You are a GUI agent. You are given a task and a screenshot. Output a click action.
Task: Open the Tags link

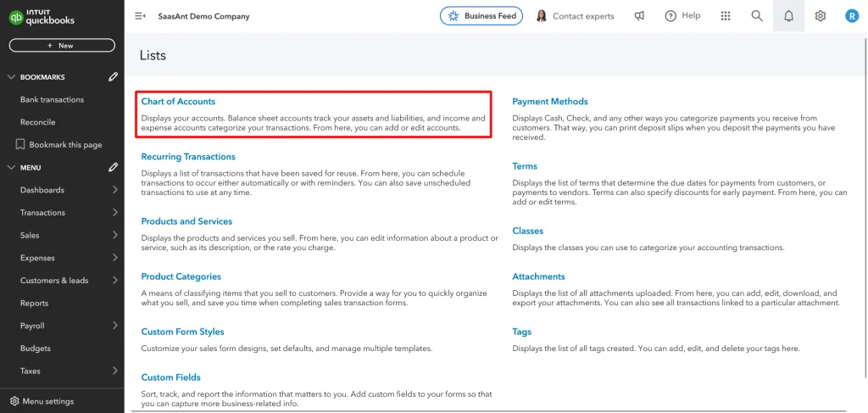tap(521, 332)
